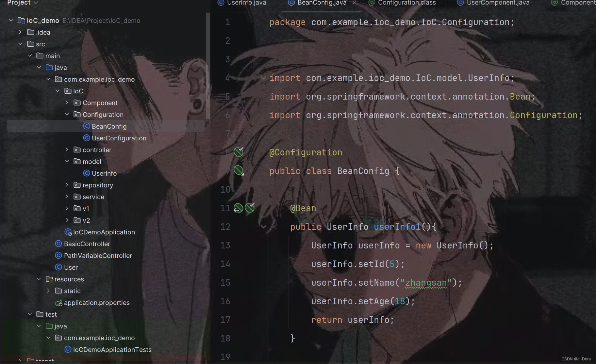This screenshot has width=596, height=364.
Task: Click the BeanConfig class icon in tree
Action: [87, 126]
